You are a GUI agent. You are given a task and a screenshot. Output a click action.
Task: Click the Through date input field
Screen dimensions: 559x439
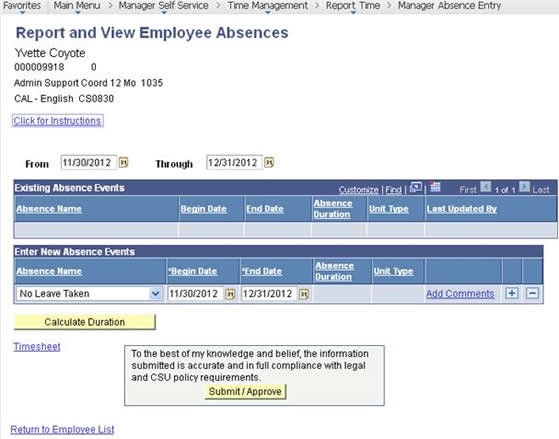pos(234,163)
